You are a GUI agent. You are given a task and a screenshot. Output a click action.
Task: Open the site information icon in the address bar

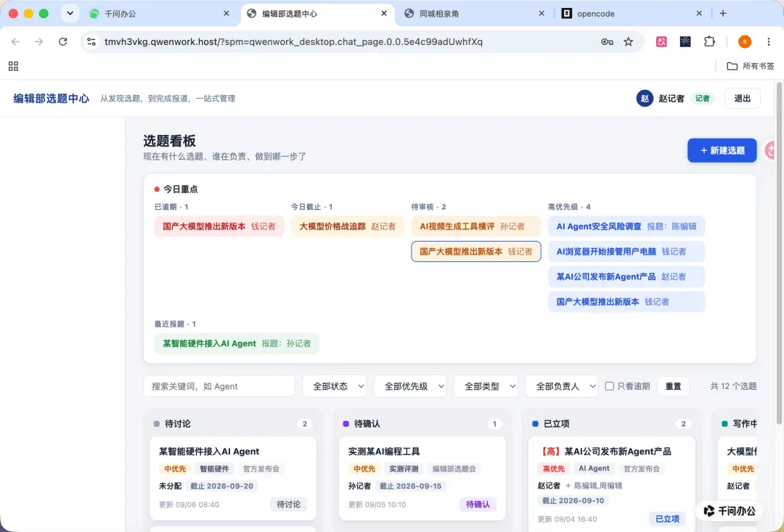coord(91,41)
